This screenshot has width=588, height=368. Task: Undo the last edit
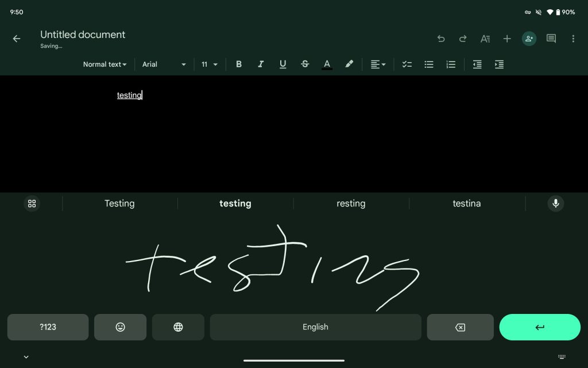pyautogui.click(x=441, y=39)
